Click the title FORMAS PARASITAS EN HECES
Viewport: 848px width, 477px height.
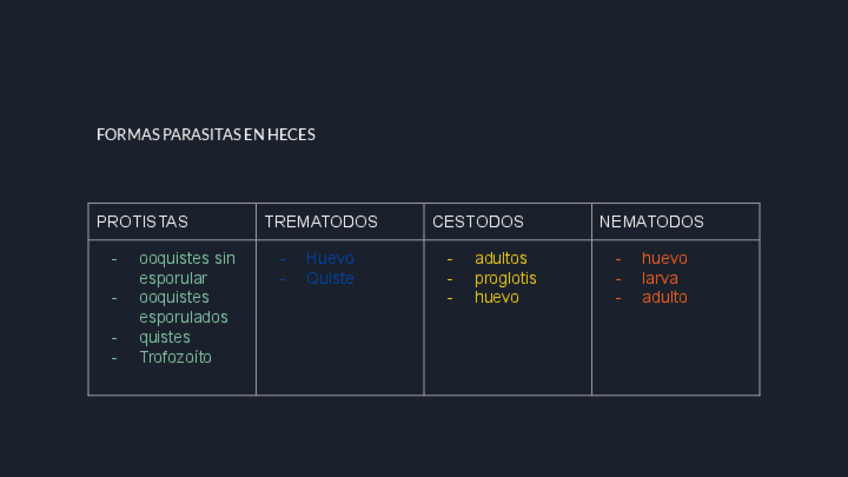point(206,134)
